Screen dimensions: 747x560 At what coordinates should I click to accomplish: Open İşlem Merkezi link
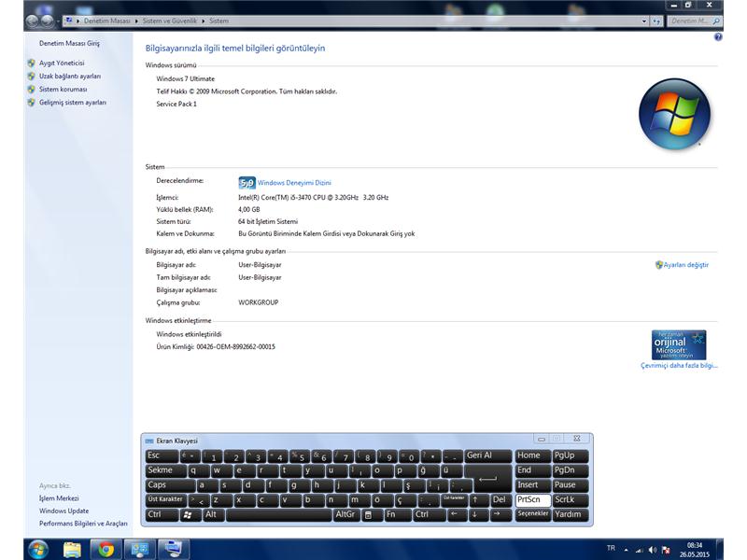click(59, 498)
